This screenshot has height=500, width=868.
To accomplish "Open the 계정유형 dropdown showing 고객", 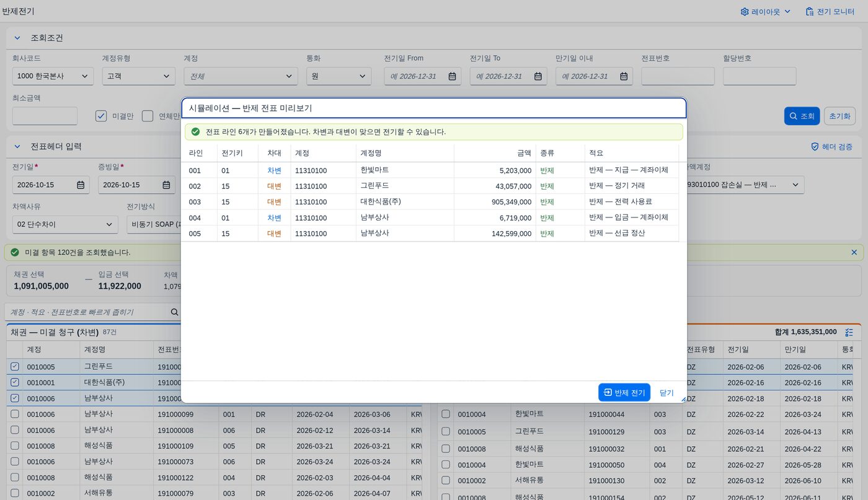I will click(x=138, y=76).
